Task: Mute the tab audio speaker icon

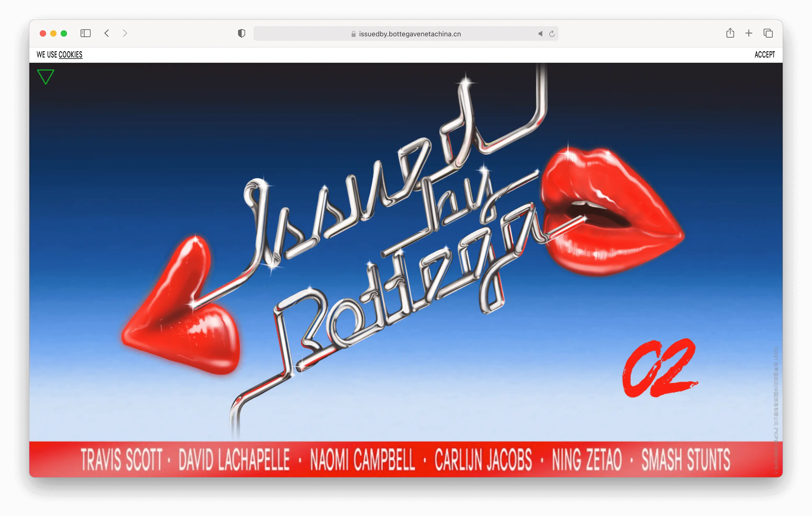Action: click(540, 34)
